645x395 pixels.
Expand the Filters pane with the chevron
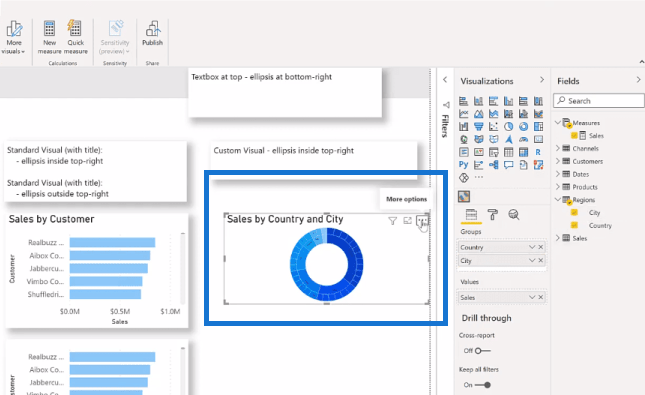pos(445,80)
